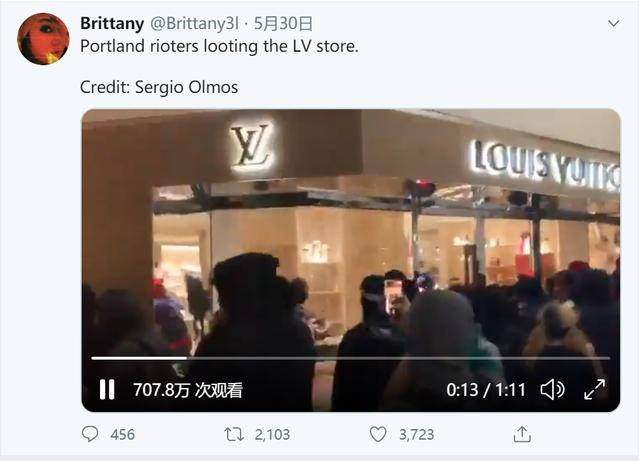640x461 pixels.
Task: Click the 3,723 likes count
Action: click(416, 434)
